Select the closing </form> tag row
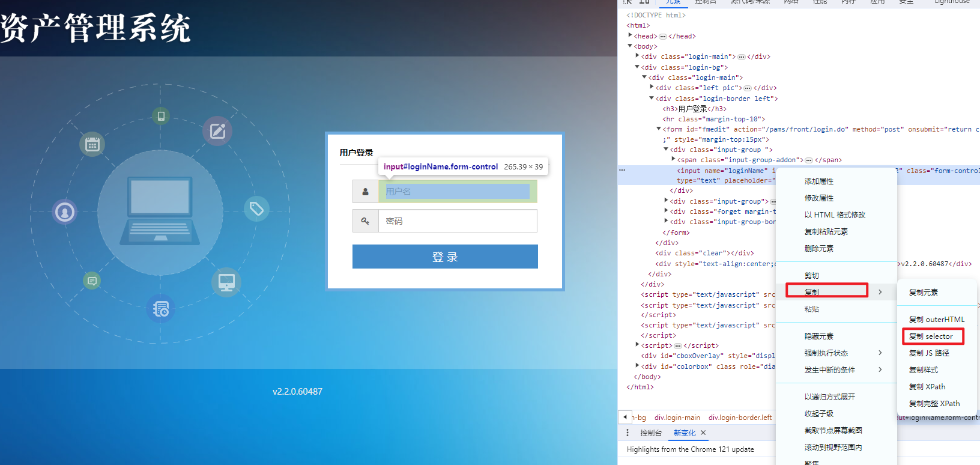Screen dimensions: 980x465 click(676, 232)
